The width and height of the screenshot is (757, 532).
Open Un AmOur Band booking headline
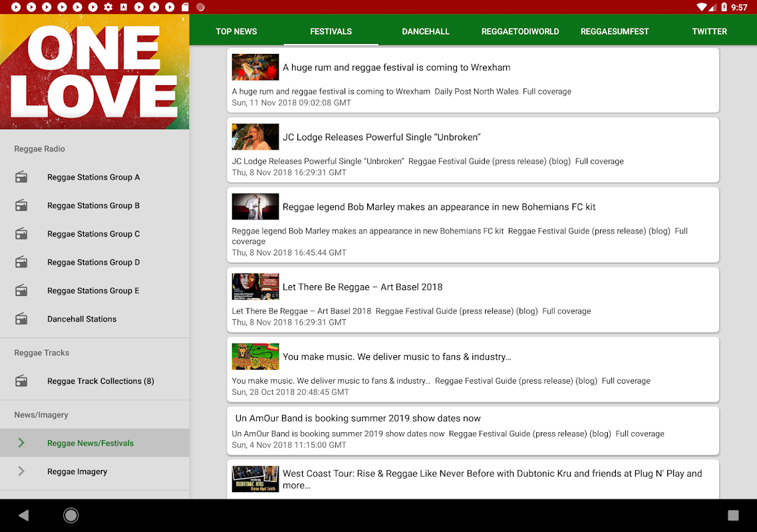(358, 418)
